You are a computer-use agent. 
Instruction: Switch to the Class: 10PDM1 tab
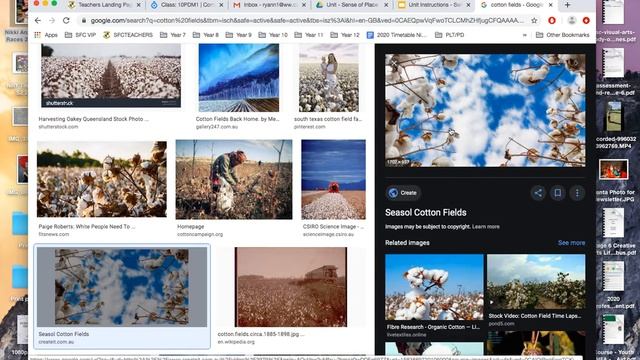tap(187, 5)
